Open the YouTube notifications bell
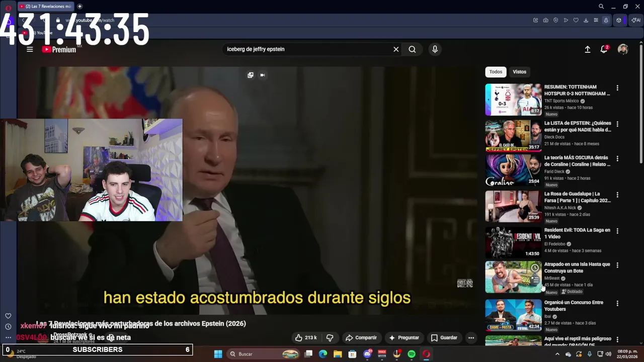Viewport: 644px width, 362px height. click(604, 49)
